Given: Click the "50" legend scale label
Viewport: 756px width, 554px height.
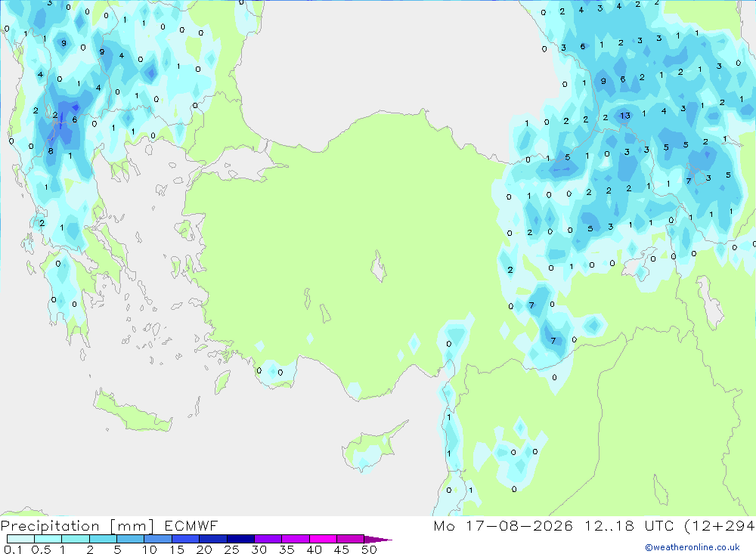Looking at the screenshot, I should click(x=369, y=549).
